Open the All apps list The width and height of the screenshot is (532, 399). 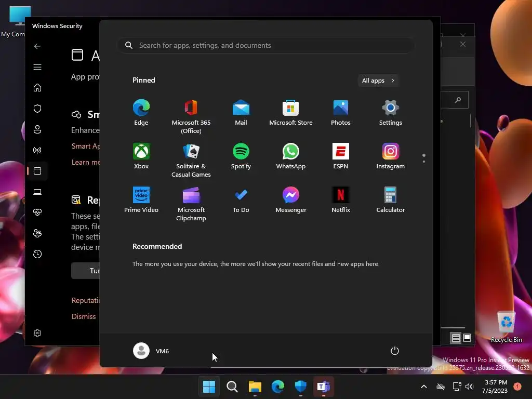378,81
